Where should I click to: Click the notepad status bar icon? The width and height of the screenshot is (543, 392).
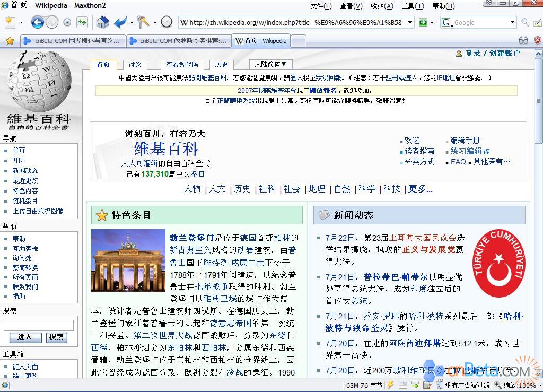[x=427, y=385]
